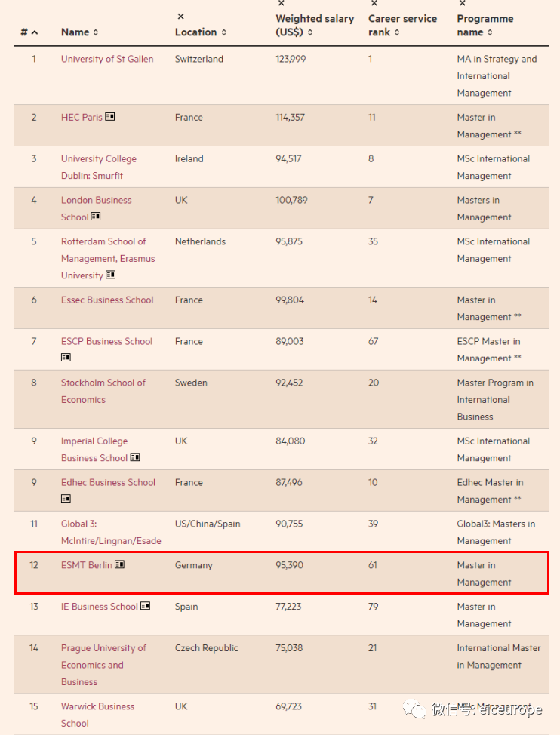Click the profile icon beside ESMT Berlin
Screen dimensions: 560x735
click(119, 564)
